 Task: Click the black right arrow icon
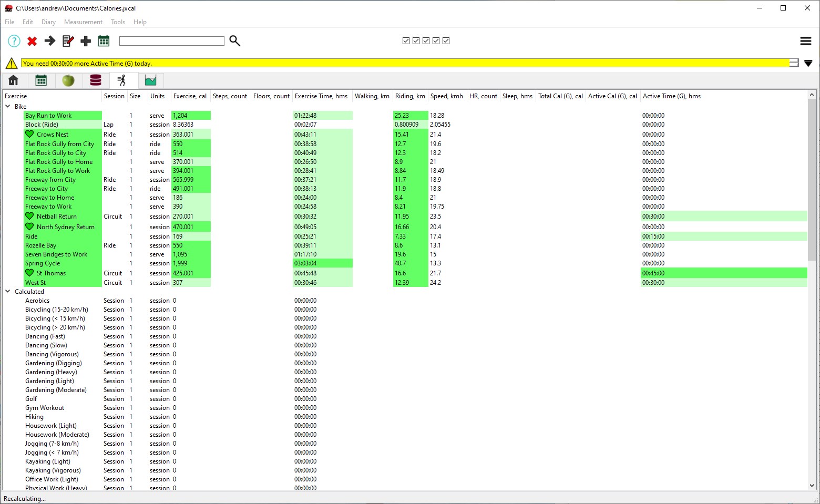(50, 41)
